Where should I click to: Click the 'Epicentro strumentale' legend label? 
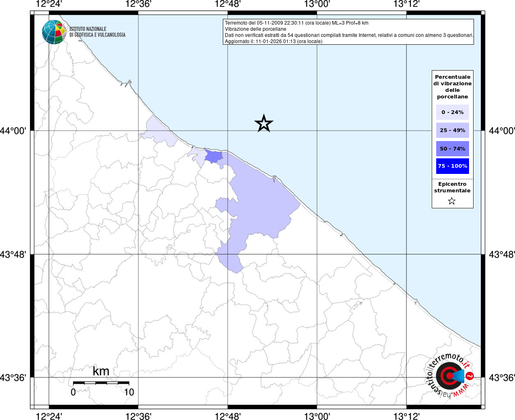point(452,187)
